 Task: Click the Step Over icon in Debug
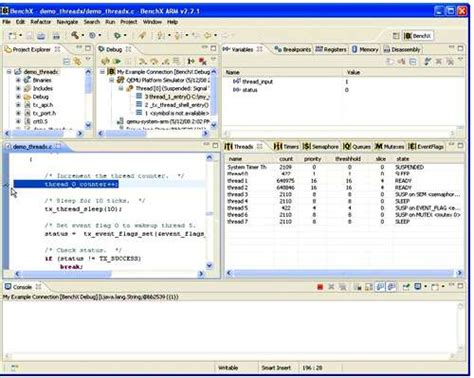click(154, 61)
